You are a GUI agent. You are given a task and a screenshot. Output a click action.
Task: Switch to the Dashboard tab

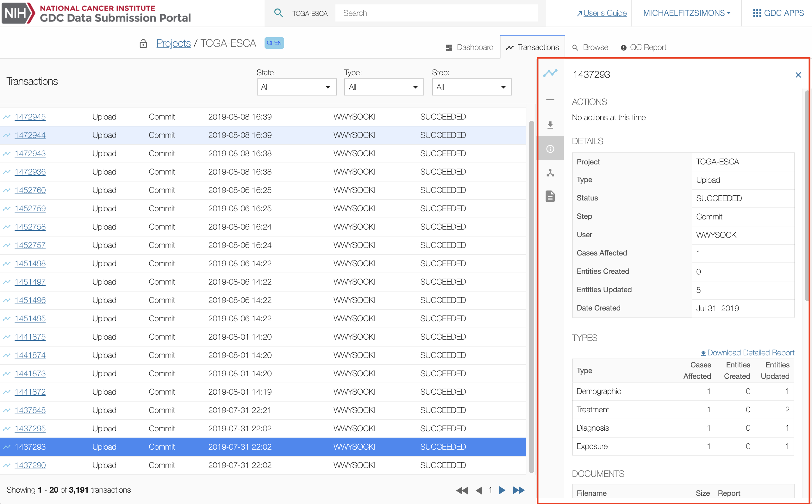pos(469,47)
